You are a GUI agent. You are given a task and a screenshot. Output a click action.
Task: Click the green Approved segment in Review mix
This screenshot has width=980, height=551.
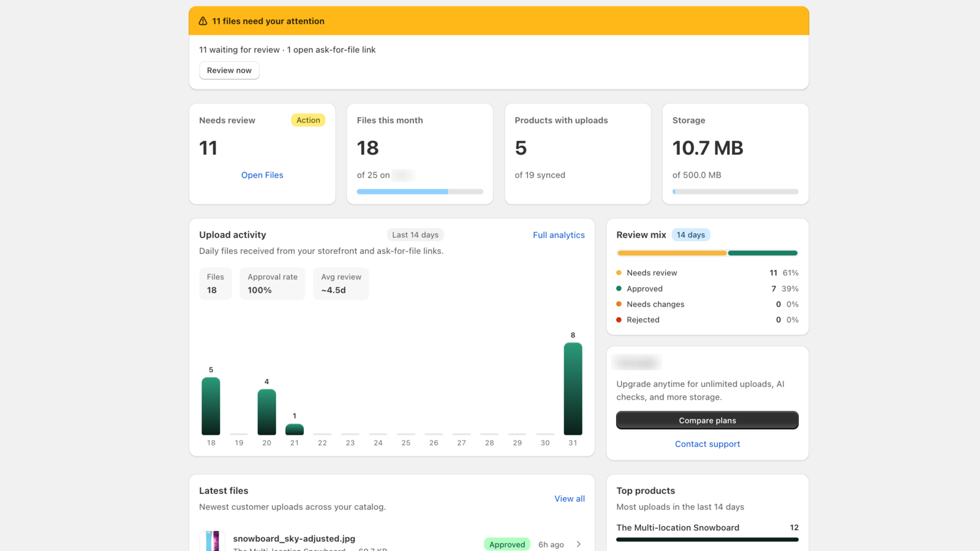763,253
